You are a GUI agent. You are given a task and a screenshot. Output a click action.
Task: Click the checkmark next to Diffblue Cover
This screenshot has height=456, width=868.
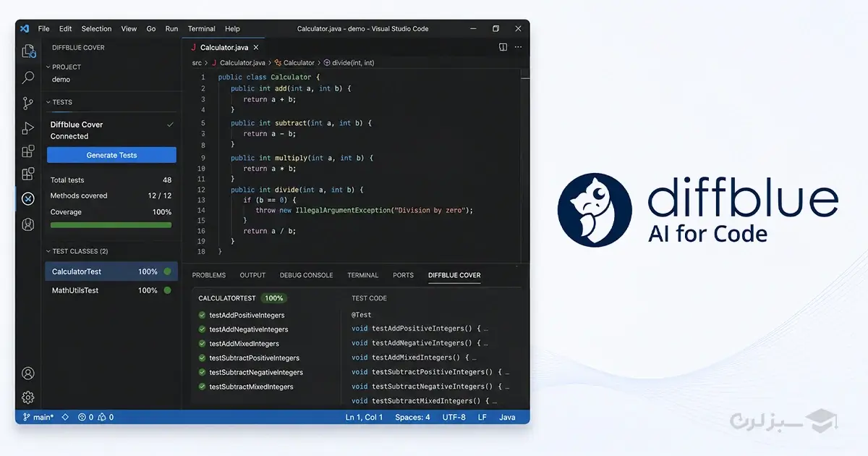tap(171, 124)
